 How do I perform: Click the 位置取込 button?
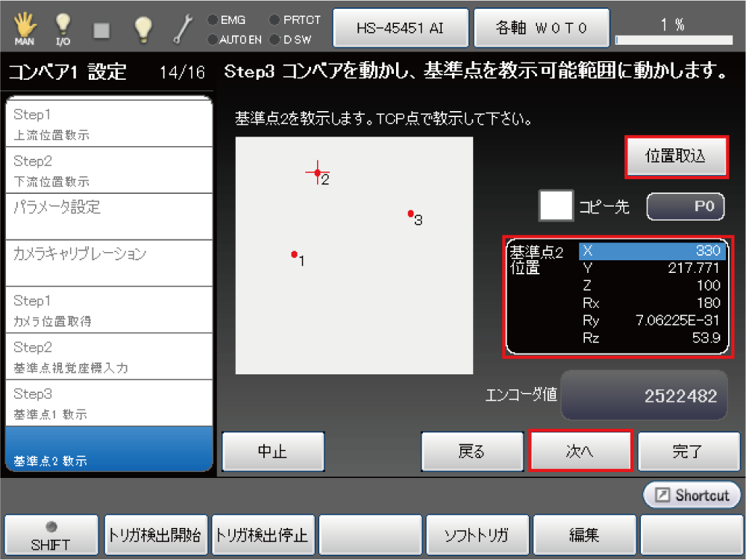click(x=675, y=157)
